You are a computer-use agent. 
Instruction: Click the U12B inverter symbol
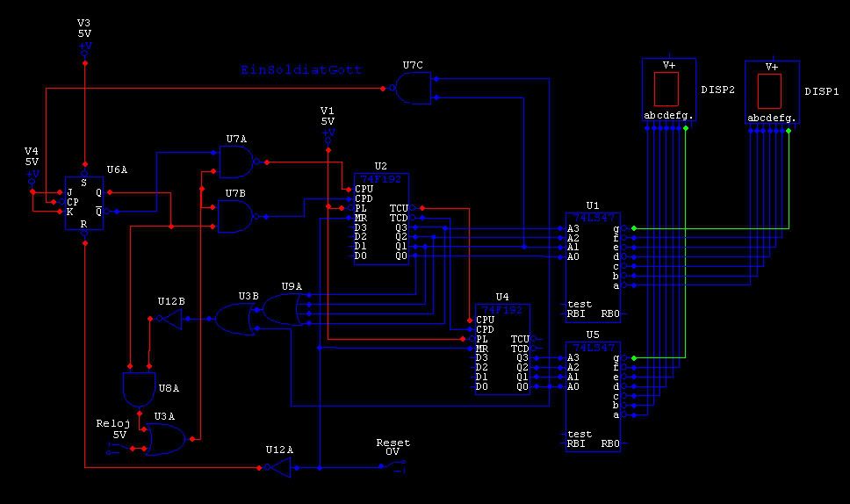tap(170, 319)
